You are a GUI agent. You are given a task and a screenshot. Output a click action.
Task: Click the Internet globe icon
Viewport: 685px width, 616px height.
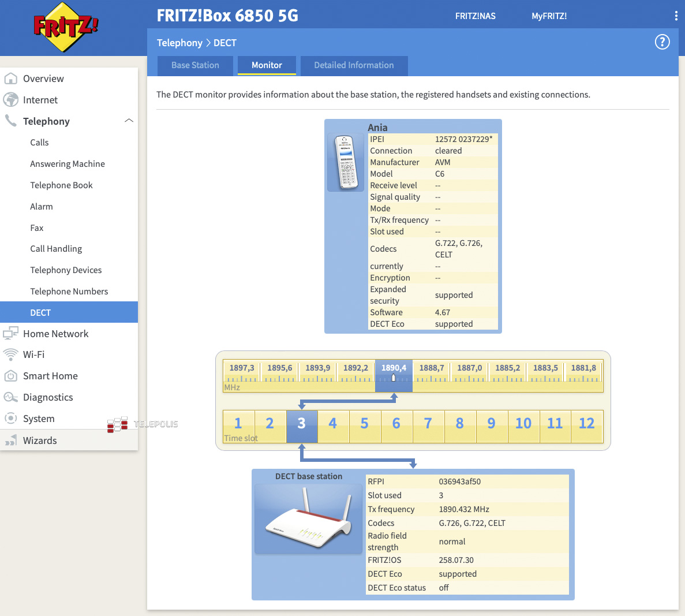10,100
